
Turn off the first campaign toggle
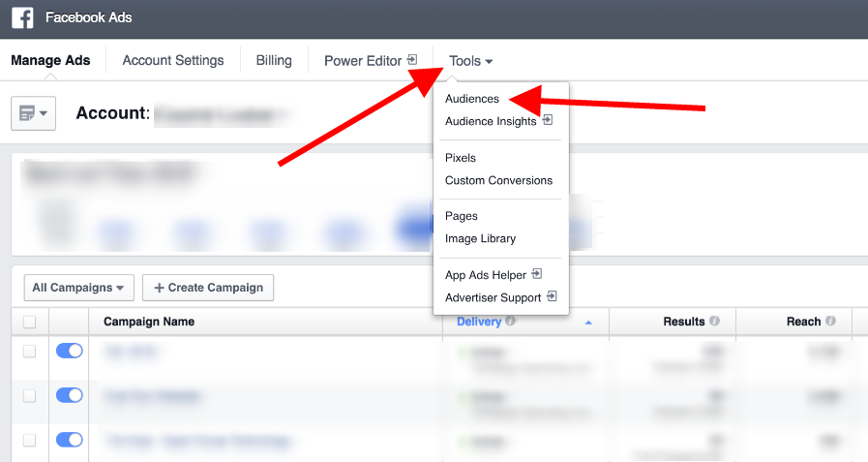tap(70, 351)
